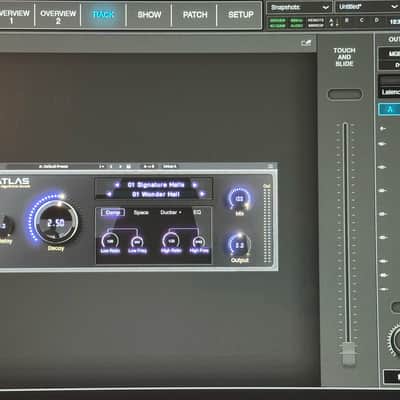Open the SETUP tab
The width and height of the screenshot is (400, 400).
[240, 14]
